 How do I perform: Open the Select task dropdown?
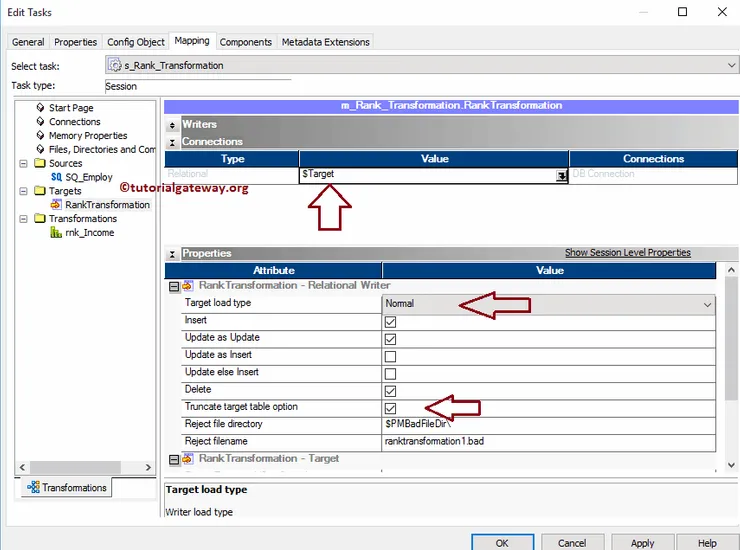pos(732,65)
